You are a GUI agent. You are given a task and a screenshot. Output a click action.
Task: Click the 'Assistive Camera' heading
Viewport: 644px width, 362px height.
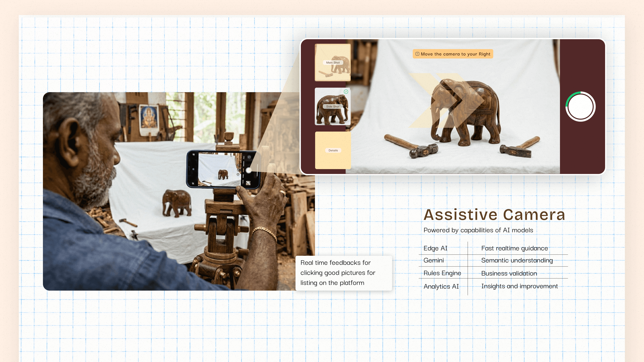click(x=494, y=215)
